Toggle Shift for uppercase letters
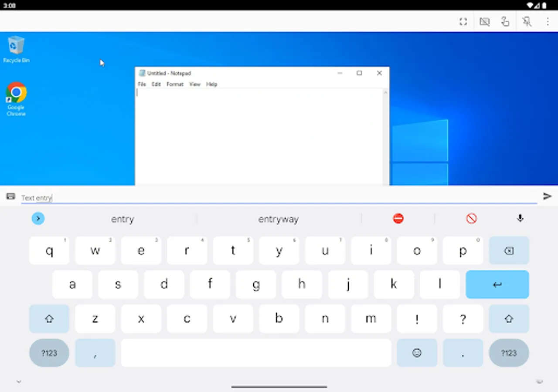The height and width of the screenshot is (392, 558). point(49,318)
